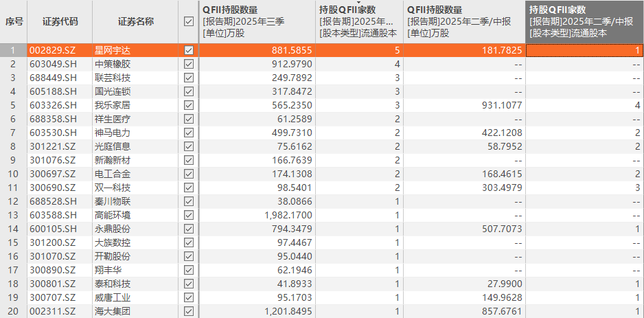Select stock code 002829.SZ
Screen dimensions: 644x318
(x=53, y=51)
